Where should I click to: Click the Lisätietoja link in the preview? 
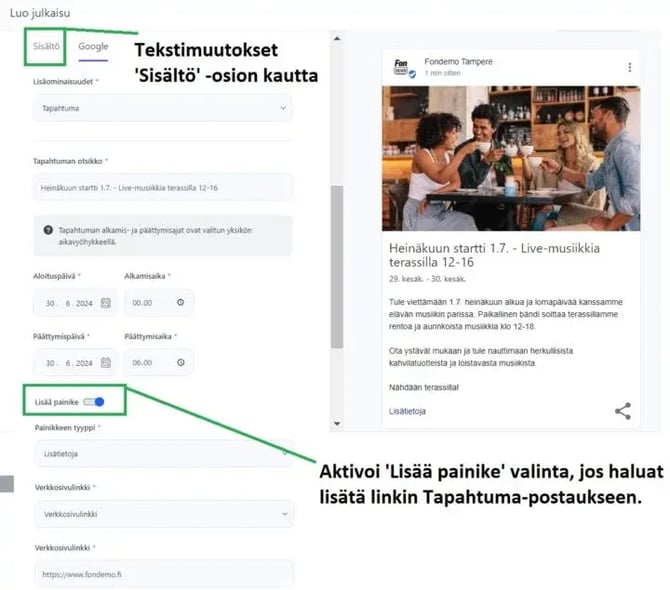[x=407, y=411]
